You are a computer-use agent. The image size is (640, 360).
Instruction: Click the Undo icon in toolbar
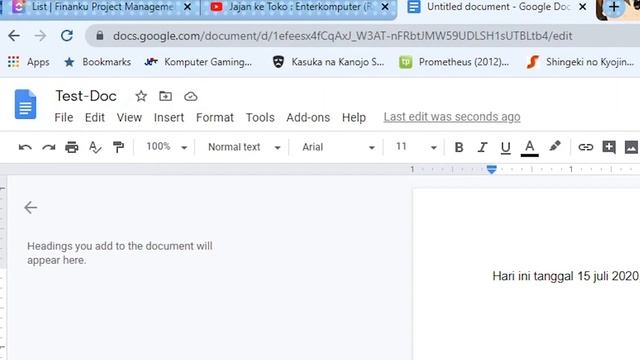point(25,147)
